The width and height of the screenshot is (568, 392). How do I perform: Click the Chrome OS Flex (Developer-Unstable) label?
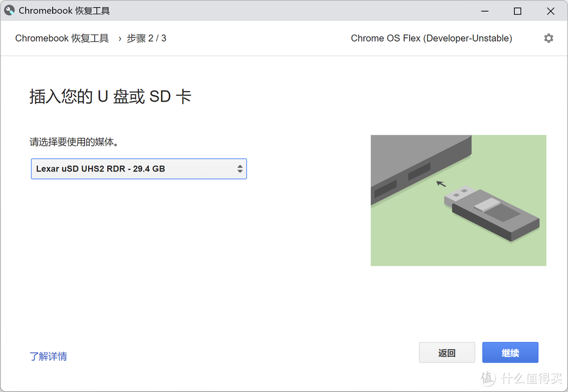(x=431, y=38)
